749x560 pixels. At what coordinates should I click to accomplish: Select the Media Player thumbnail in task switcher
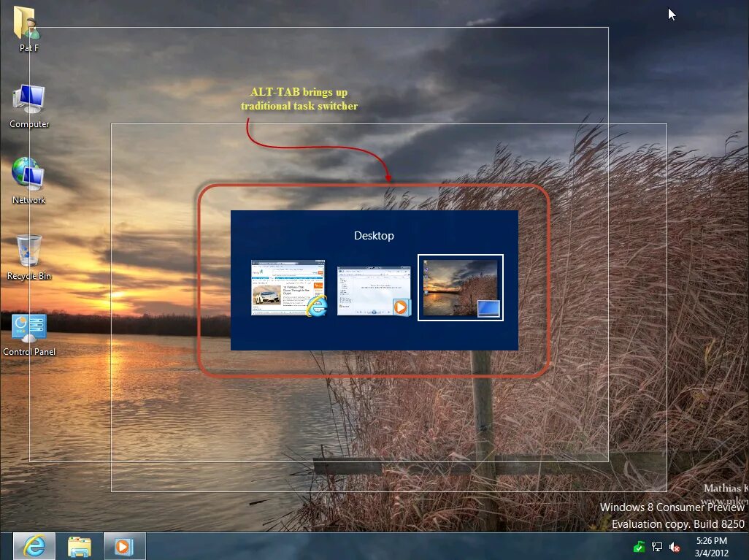(374, 291)
